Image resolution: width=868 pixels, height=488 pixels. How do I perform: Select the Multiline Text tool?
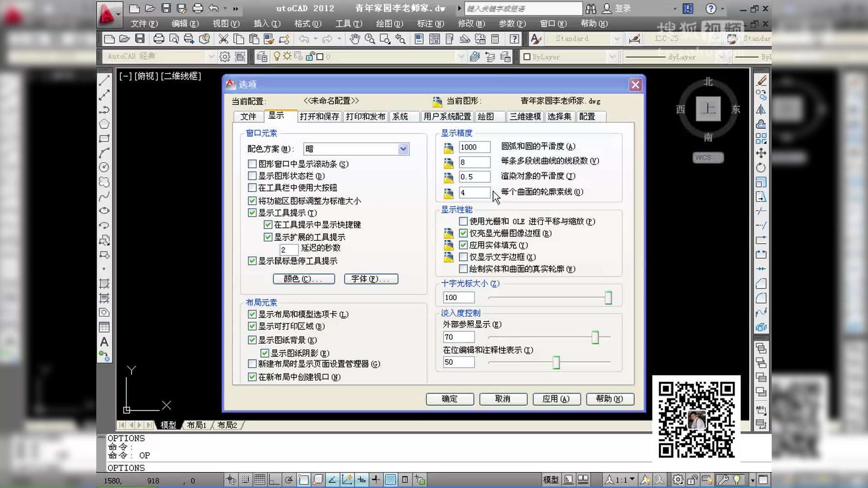pyautogui.click(x=104, y=342)
